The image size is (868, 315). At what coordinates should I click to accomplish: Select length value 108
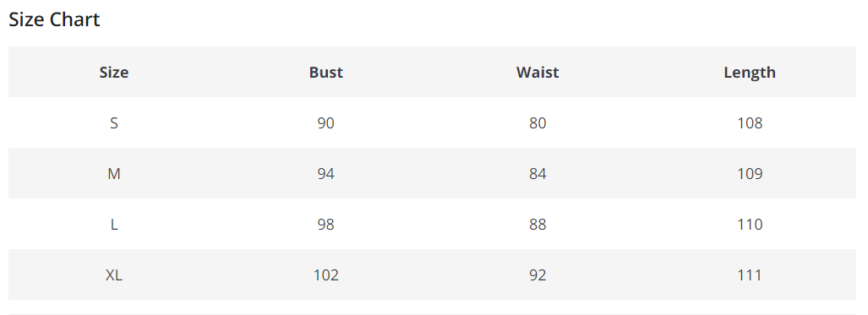750,123
